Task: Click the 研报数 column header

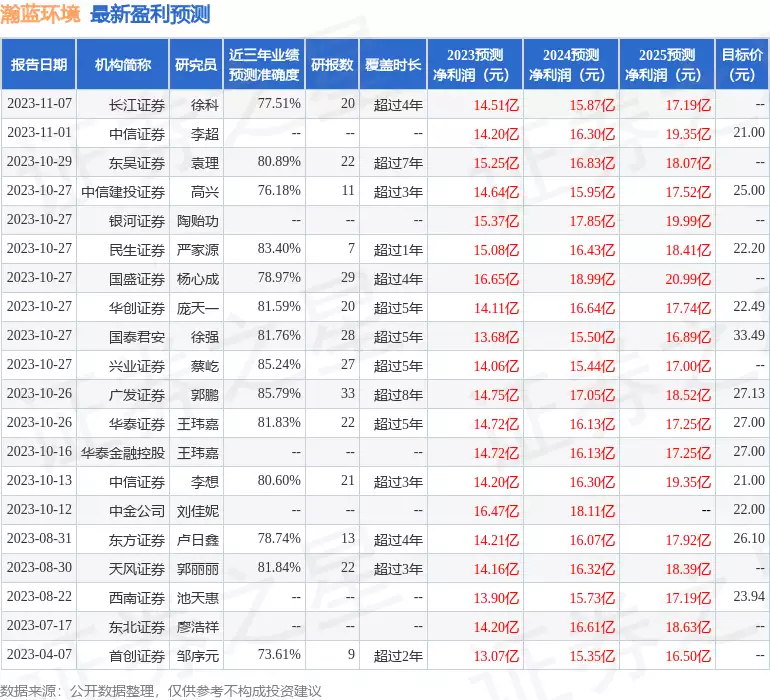Action: (332, 64)
